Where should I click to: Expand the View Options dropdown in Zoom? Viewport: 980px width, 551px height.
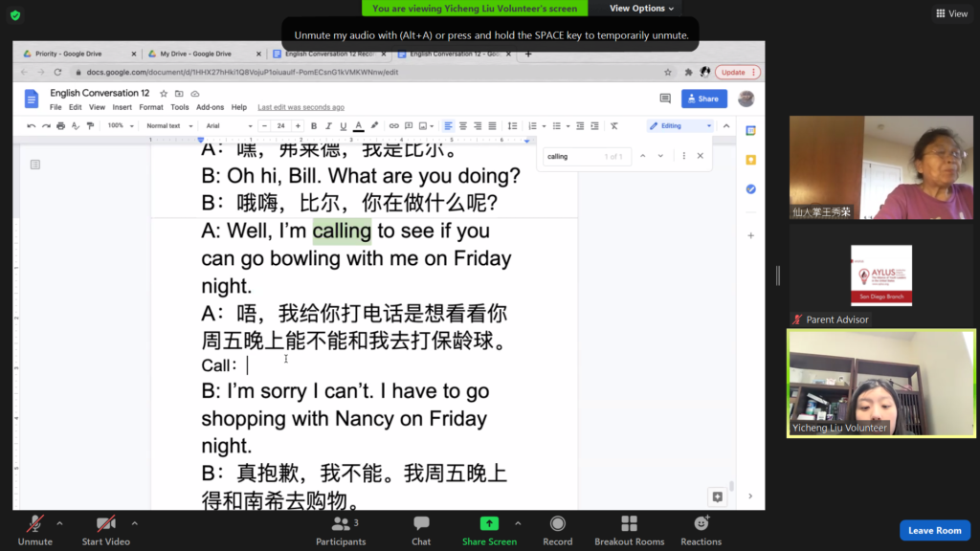pyautogui.click(x=642, y=8)
